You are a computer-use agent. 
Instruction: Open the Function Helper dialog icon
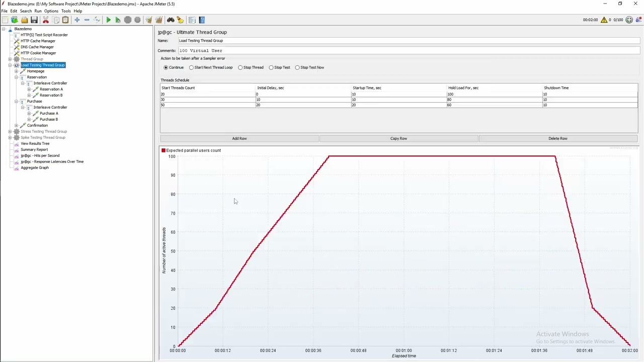point(192,20)
